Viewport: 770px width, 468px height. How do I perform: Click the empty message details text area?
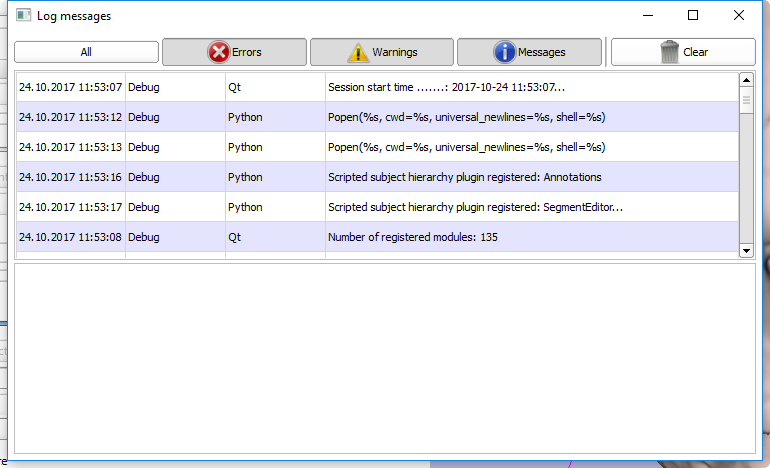coord(384,356)
